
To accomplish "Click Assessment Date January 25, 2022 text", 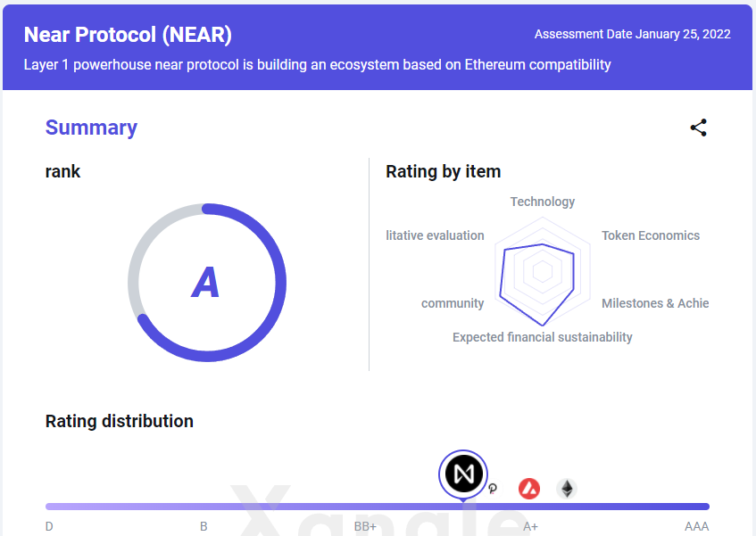I will [x=633, y=34].
